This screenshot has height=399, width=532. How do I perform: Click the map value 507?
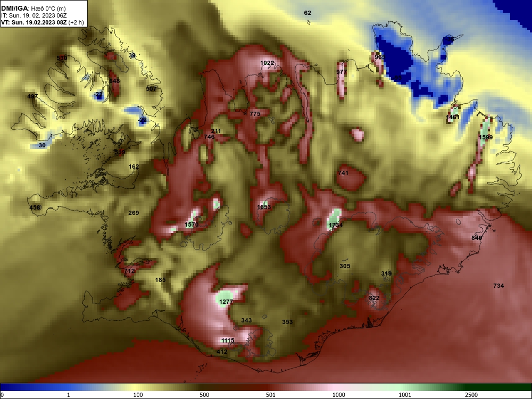pyautogui.click(x=151, y=89)
